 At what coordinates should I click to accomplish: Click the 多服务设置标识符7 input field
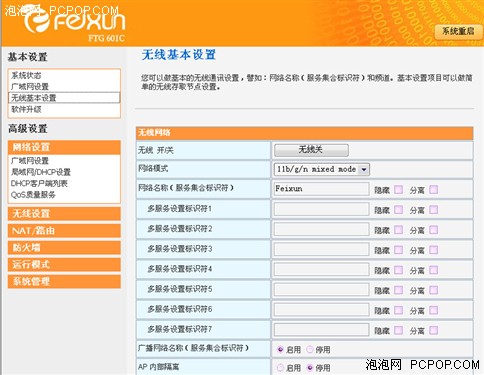(x=321, y=330)
